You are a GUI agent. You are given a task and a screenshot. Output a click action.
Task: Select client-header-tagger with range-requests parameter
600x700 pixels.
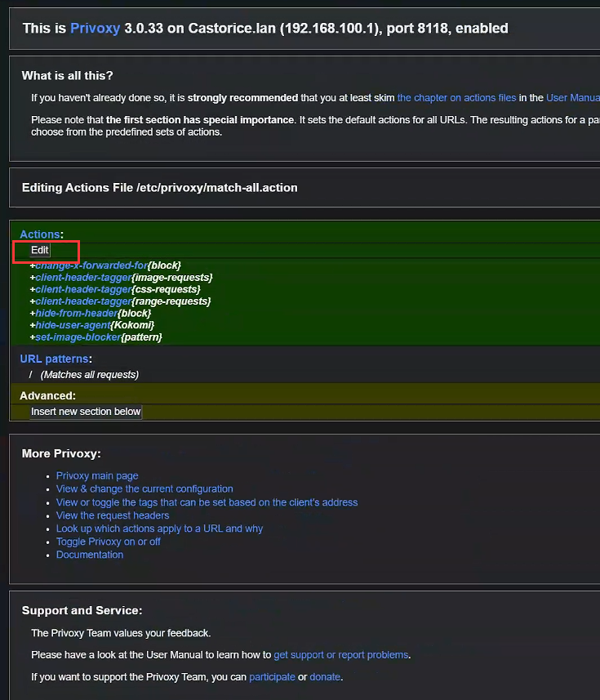82,301
